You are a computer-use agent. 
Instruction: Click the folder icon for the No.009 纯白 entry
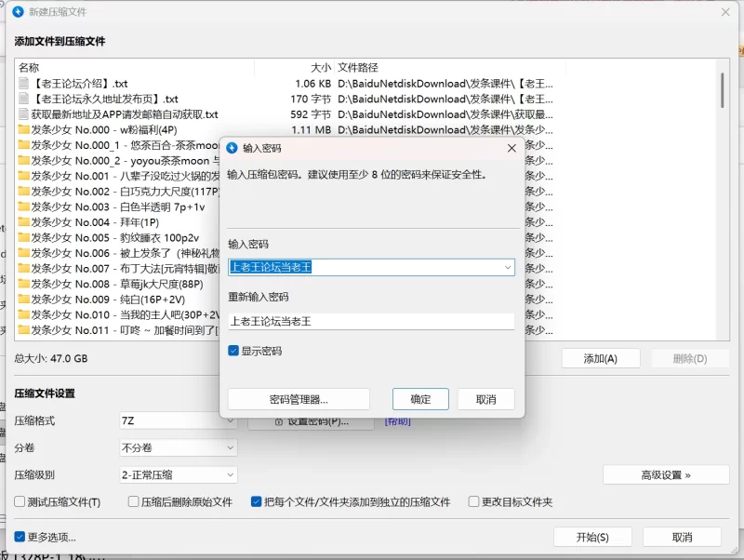click(x=24, y=300)
